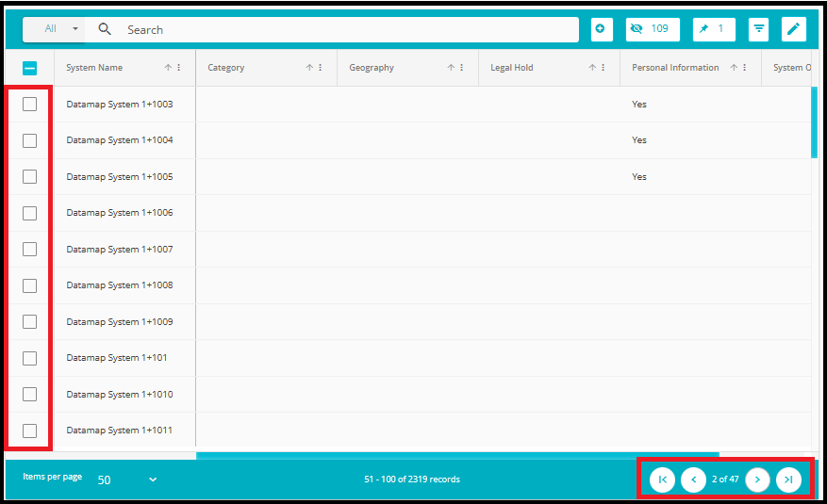Open hidden columns eye icon showing 109
The width and height of the screenshot is (827, 504).
tap(652, 29)
